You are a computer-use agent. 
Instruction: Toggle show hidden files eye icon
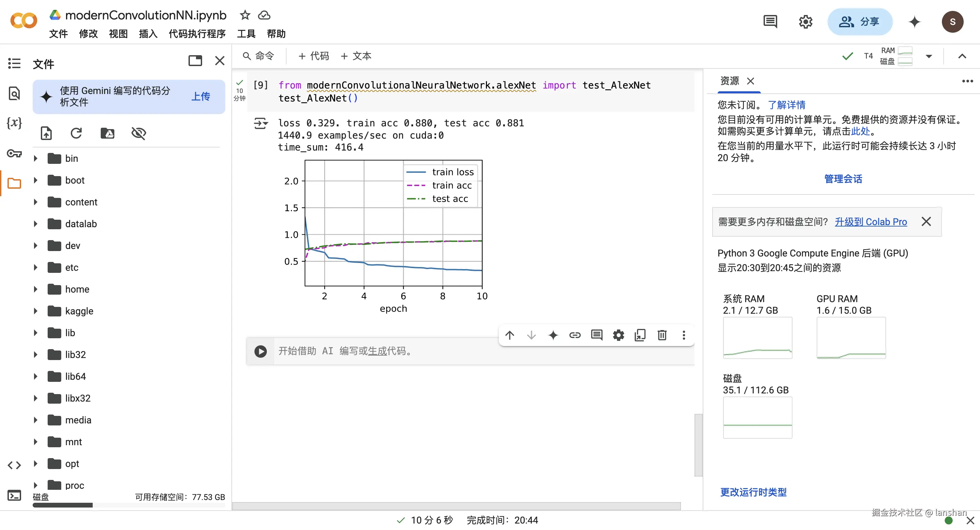(138, 133)
